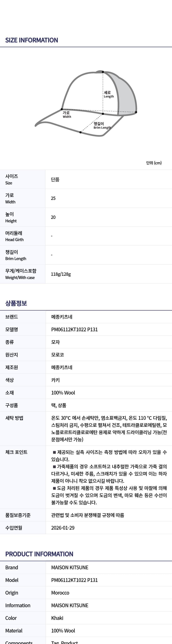The image size is (172, 644).
Task: Click the Brand value MAISON KITSUNE
Action: pos(70,568)
